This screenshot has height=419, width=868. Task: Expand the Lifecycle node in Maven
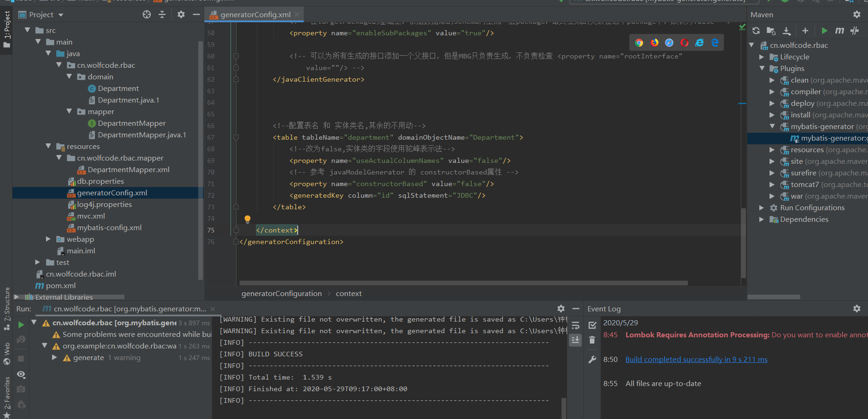click(x=762, y=57)
